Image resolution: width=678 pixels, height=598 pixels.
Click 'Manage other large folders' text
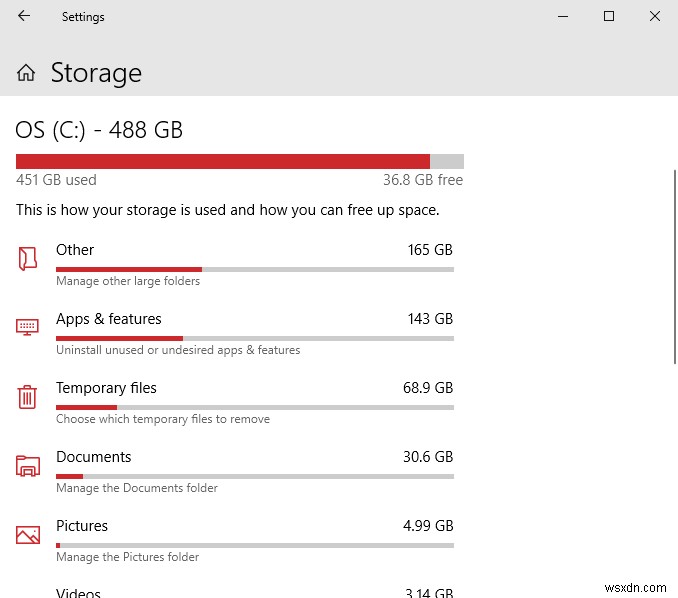[x=128, y=281]
